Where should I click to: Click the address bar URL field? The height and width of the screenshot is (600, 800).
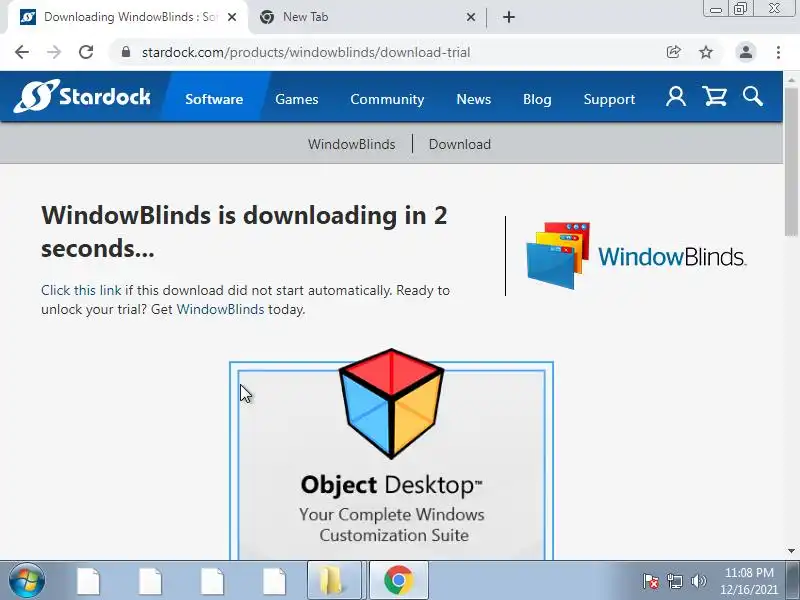[398, 52]
